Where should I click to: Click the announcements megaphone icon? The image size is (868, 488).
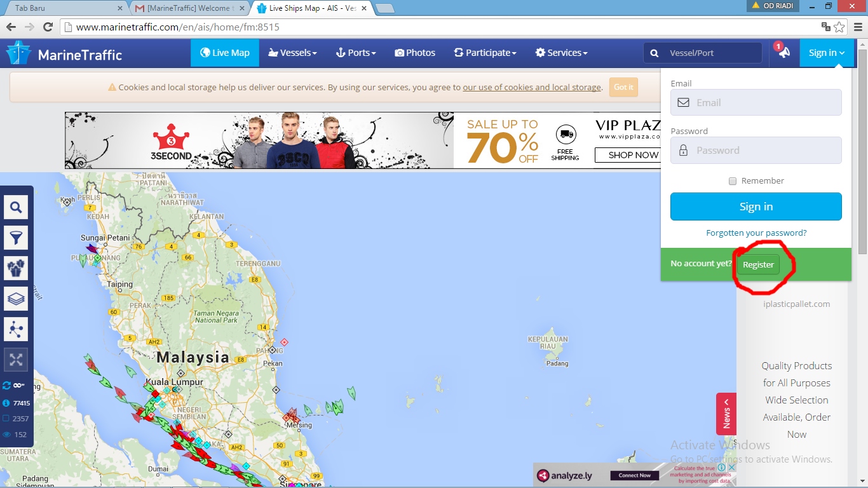point(784,53)
